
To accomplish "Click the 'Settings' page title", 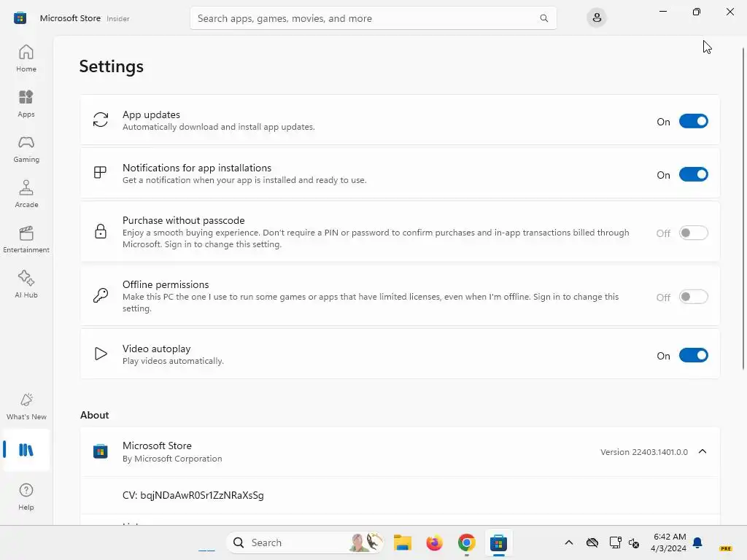I will (111, 66).
